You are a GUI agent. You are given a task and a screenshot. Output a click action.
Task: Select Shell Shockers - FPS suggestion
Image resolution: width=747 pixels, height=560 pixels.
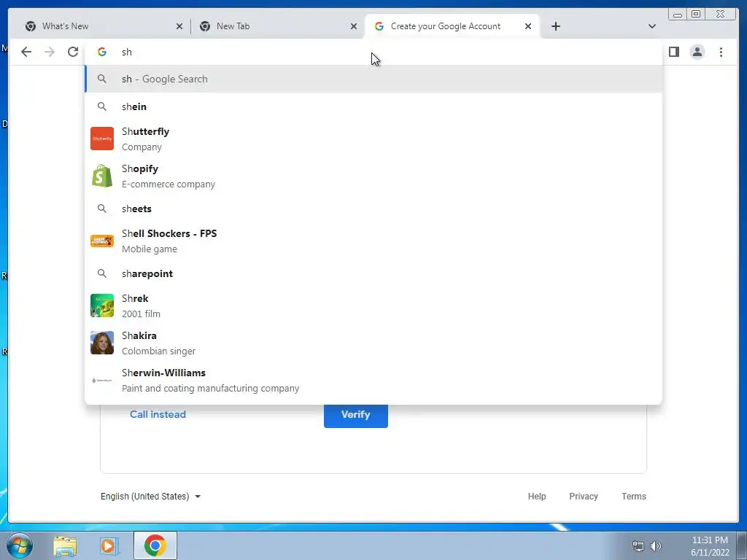[x=373, y=241]
